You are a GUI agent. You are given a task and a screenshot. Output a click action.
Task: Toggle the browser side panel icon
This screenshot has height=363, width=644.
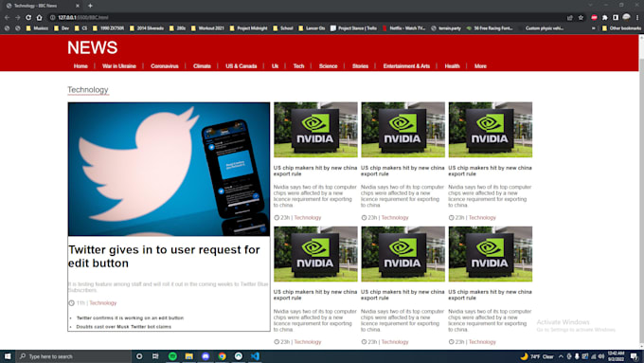coord(616,18)
